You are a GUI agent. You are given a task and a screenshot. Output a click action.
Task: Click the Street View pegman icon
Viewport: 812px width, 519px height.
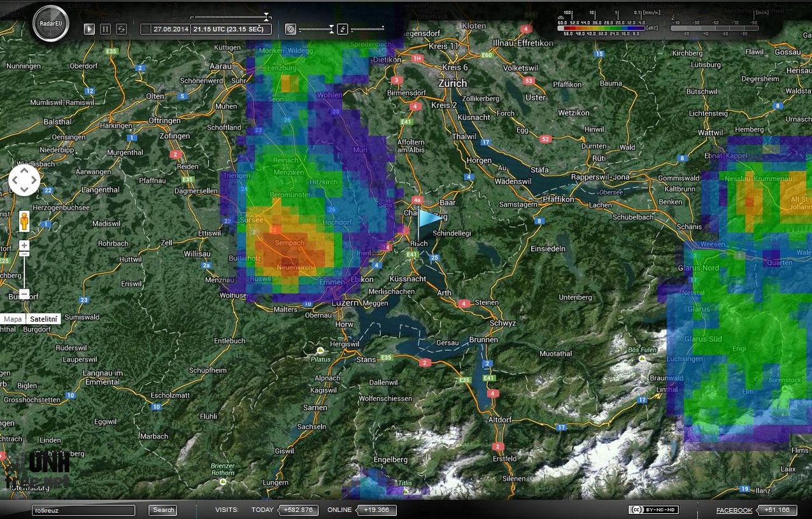pyautogui.click(x=25, y=221)
